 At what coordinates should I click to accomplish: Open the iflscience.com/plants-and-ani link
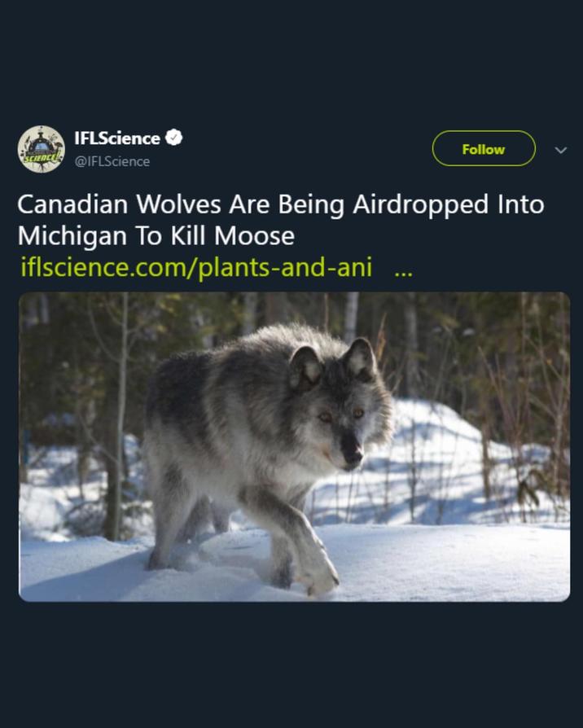click(196, 267)
